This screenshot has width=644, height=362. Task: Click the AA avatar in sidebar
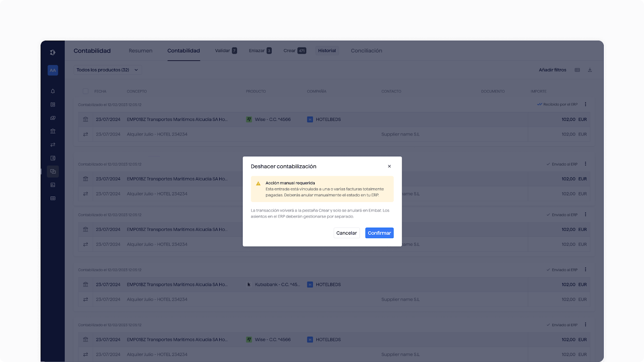[53, 70]
